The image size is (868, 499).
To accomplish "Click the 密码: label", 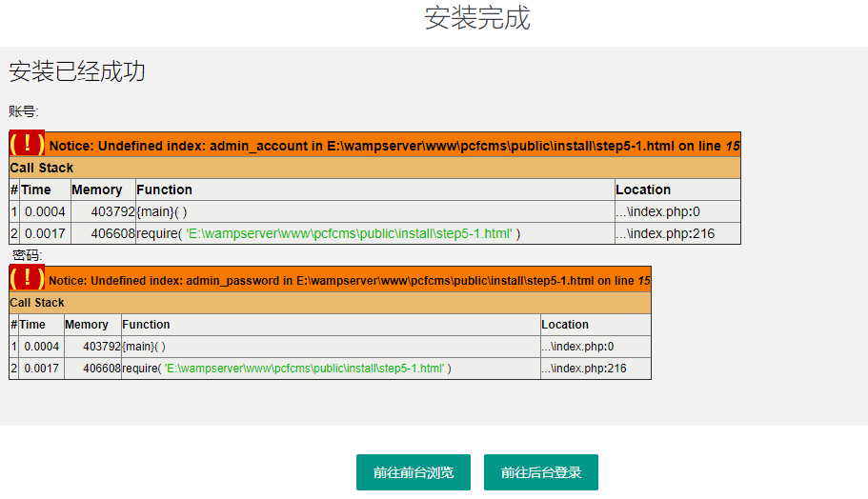I will coord(28,255).
